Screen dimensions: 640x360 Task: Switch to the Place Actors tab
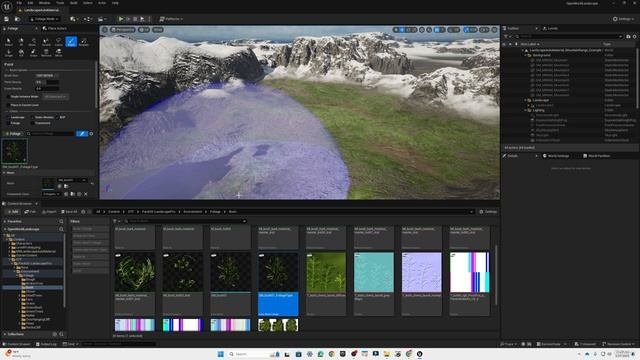coord(55,29)
